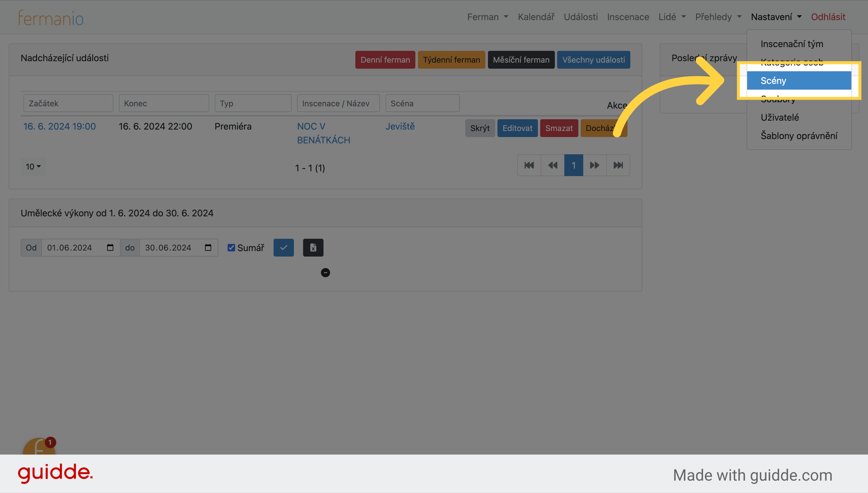Open the Týdenní ferman view
The image size is (868, 493).
click(x=451, y=60)
